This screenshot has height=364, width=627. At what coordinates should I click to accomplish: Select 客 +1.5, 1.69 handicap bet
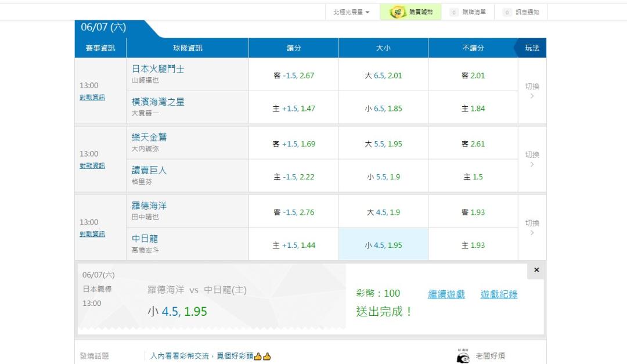pos(294,143)
